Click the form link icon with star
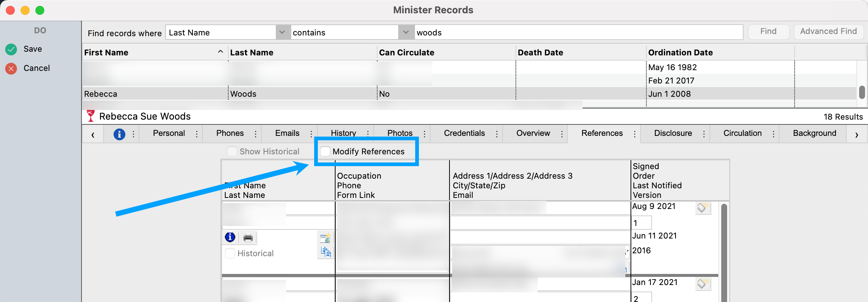 [325, 238]
